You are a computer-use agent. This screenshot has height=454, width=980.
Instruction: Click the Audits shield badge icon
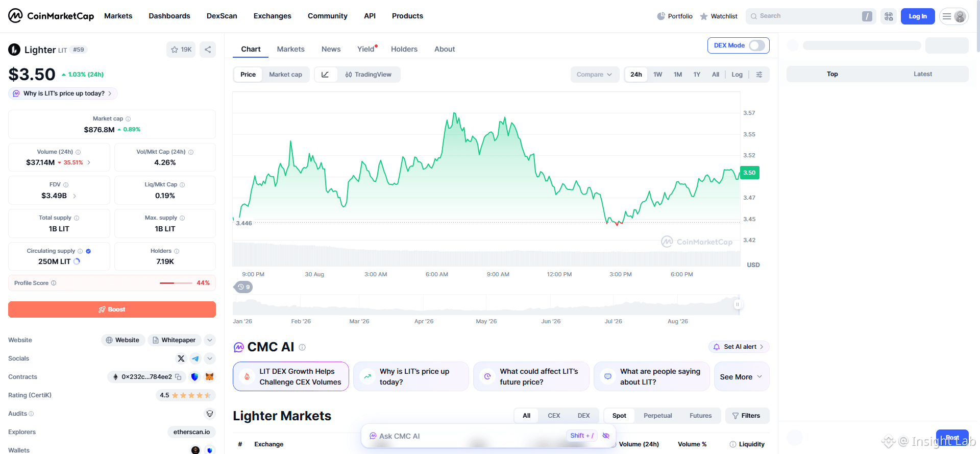tap(209, 414)
